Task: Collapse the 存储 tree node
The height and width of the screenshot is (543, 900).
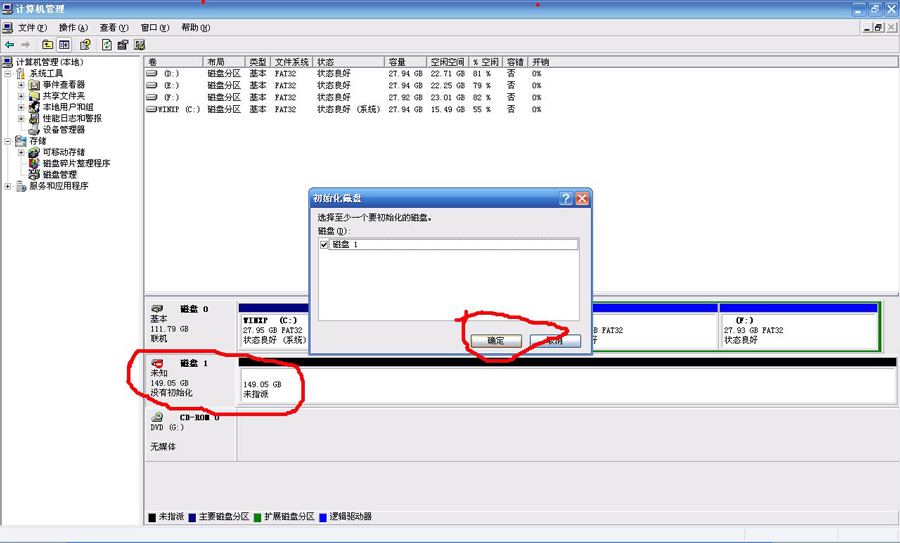Action: pos(9,141)
